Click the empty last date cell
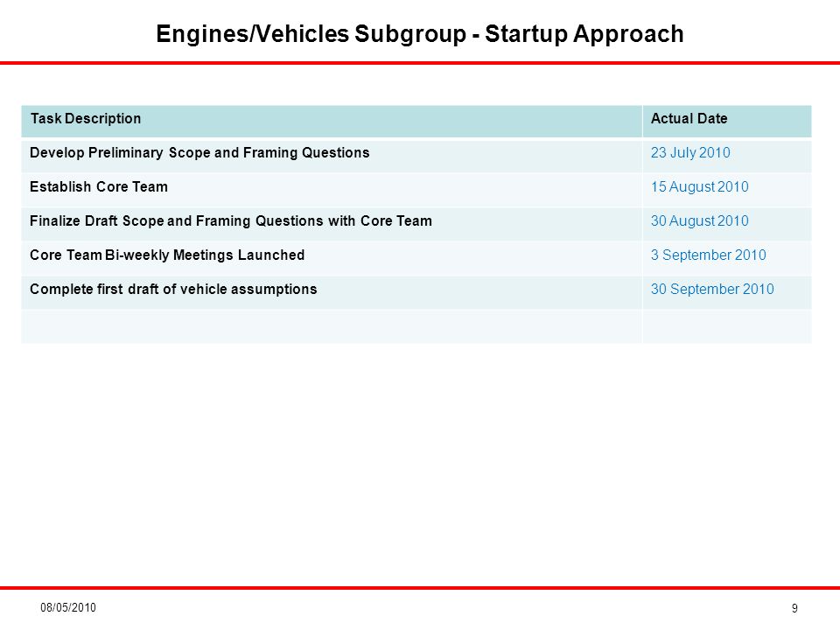The width and height of the screenshot is (840, 630). click(727, 326)
